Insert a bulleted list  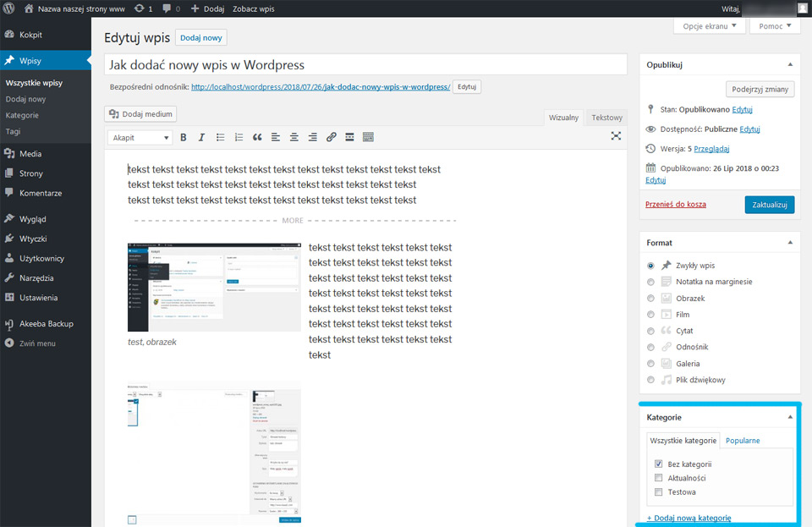(x=220, y=137)
